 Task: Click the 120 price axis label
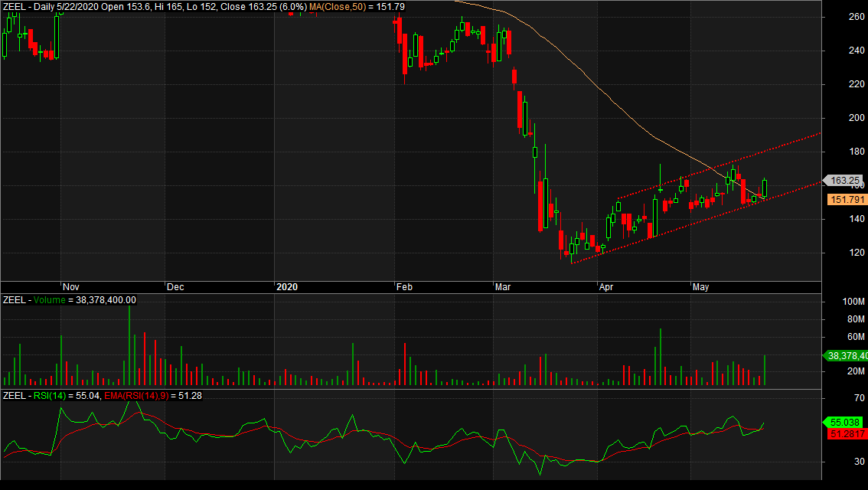click(857, 253)
